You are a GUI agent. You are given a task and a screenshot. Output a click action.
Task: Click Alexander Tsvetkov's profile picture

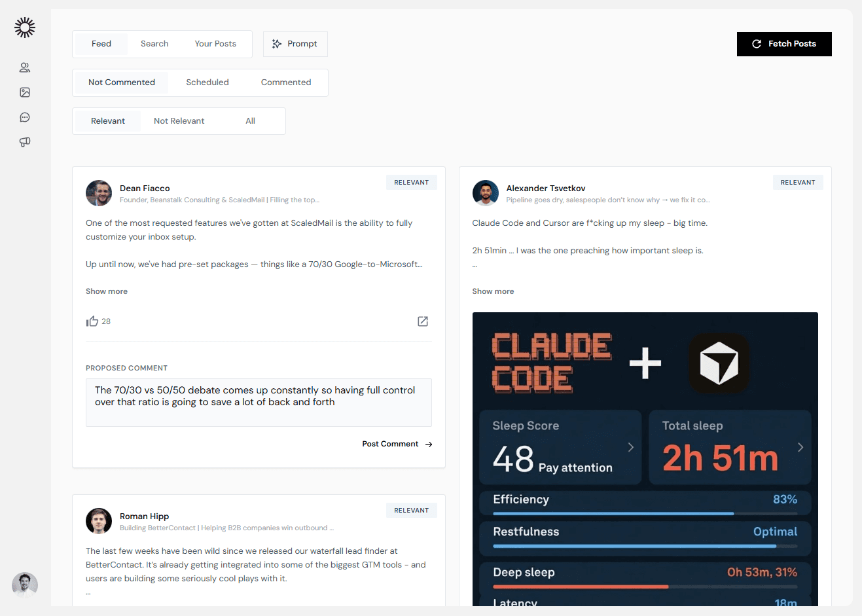[486, 193]
